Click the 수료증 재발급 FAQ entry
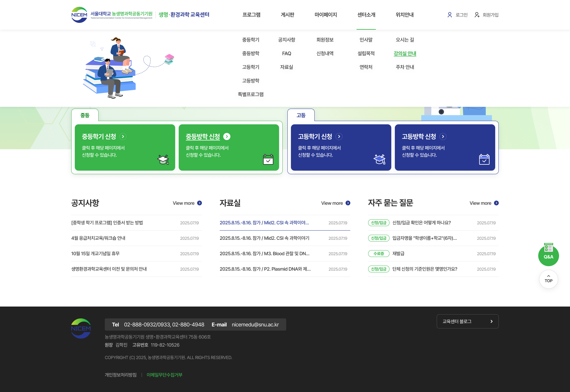The width and height of the screenshot is (570, 392). point(398,253)
